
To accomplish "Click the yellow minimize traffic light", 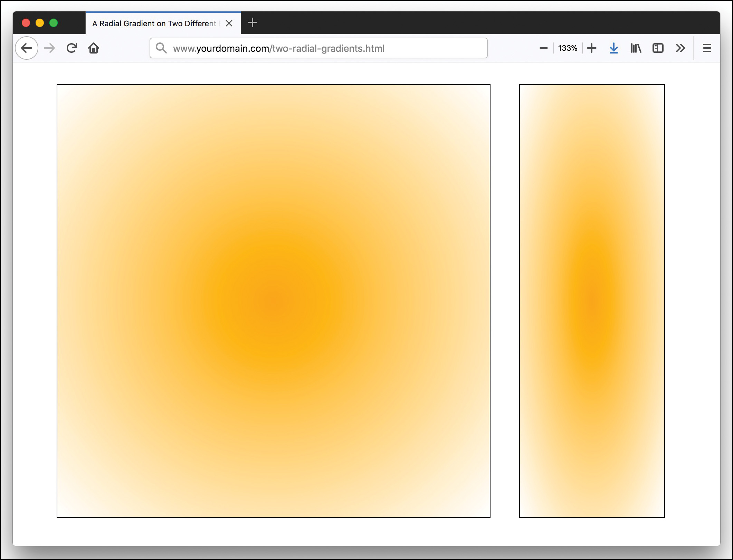I will coord(40,23).
